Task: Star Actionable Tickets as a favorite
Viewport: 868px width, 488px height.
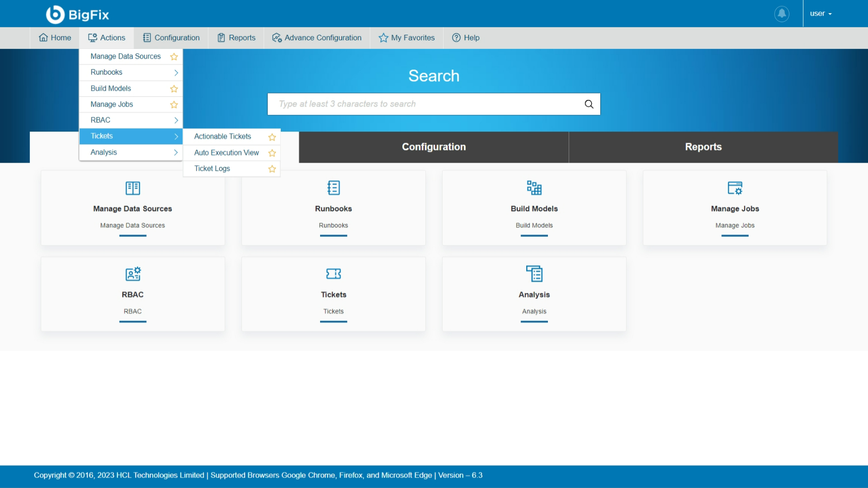Action: pyautogui.click(x=272, y=137)
